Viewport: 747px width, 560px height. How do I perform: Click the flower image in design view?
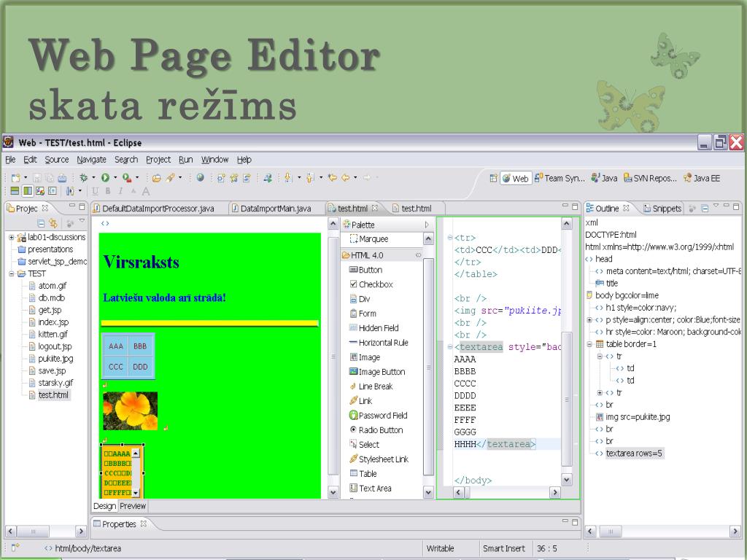(x=130, y=411)
